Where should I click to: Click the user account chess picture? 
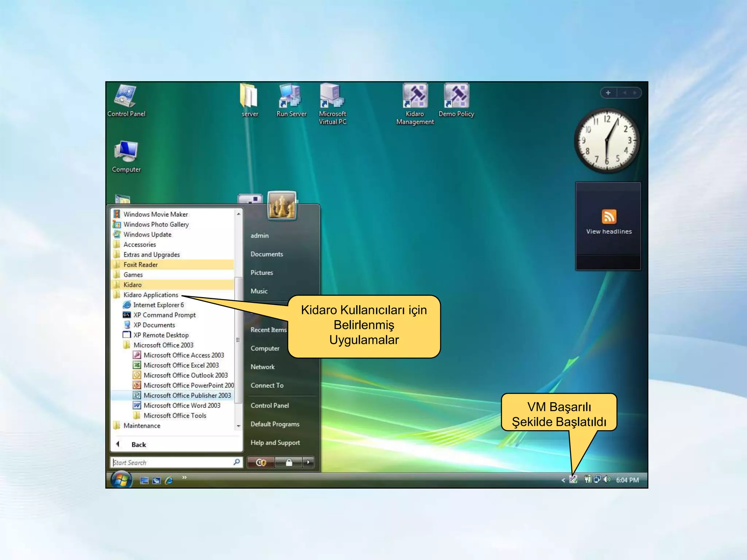[282, 205]
